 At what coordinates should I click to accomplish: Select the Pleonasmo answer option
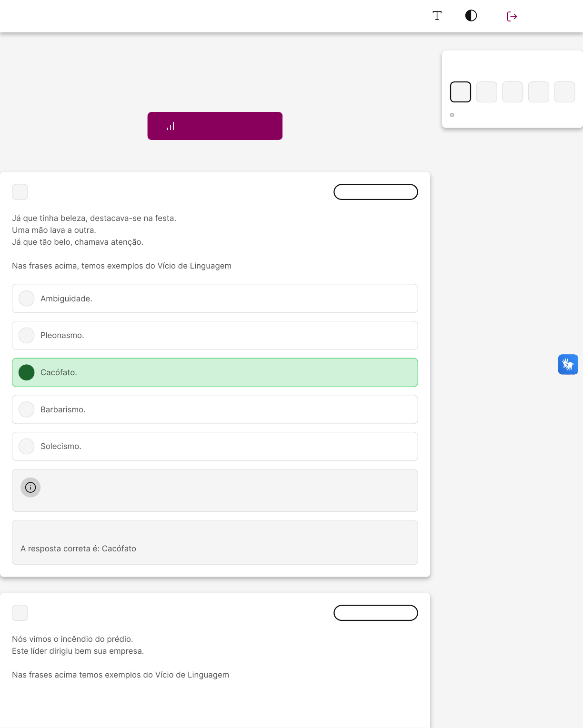coord(27,336)
